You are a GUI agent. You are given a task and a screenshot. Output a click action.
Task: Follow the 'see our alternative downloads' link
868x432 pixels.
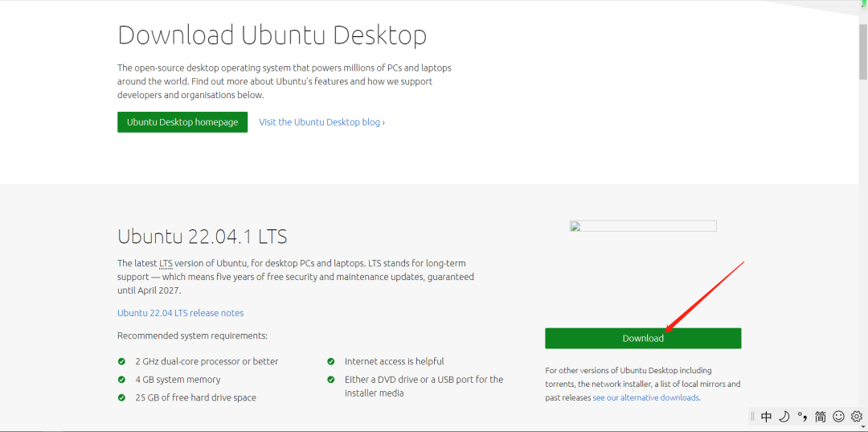(x=646, y=397)
